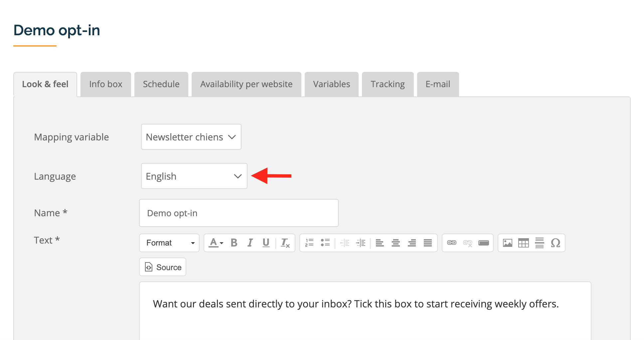The height and width of the screenshot is (340, 644).
Task: Click the Name field containing Demo opt-in
Action: click(x=239, y=213)
